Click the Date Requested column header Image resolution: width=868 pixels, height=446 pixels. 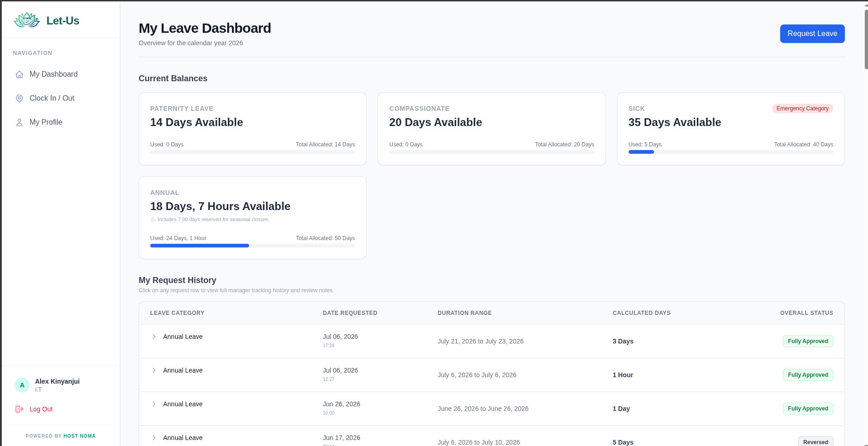tap(350, 313)
